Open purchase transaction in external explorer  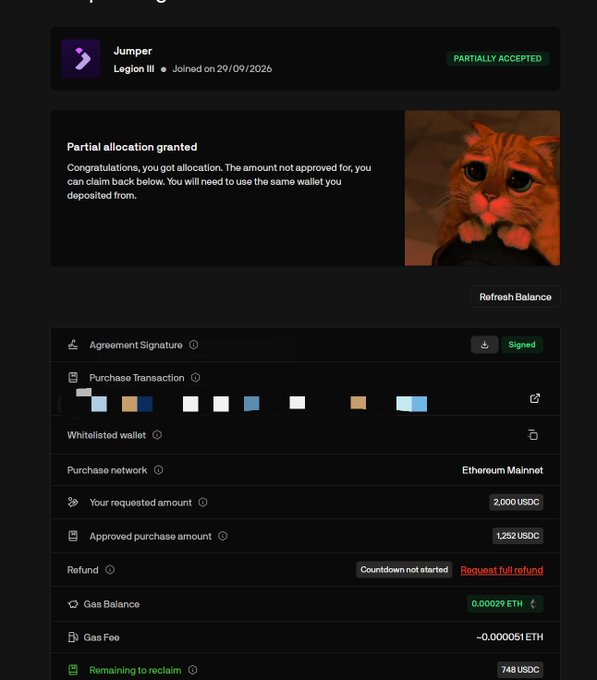click(x=535, y=398)
